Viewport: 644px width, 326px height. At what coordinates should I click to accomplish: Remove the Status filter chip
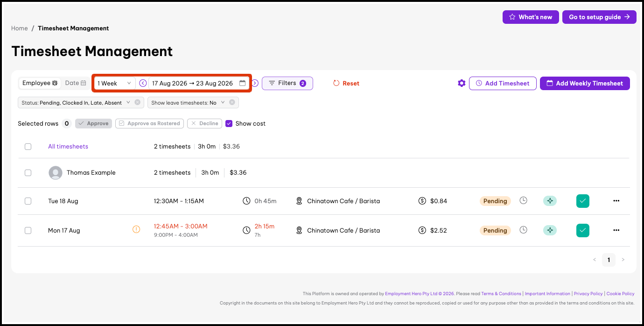click(137, 102)
